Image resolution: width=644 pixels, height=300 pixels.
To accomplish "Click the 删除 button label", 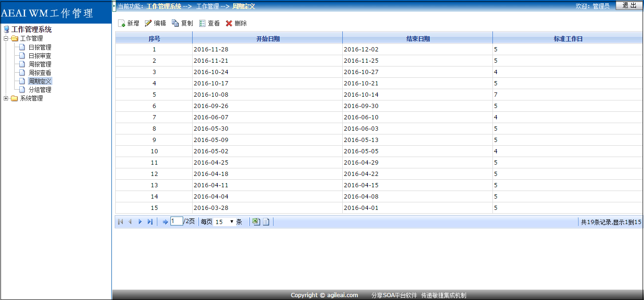I will point(241,23).
